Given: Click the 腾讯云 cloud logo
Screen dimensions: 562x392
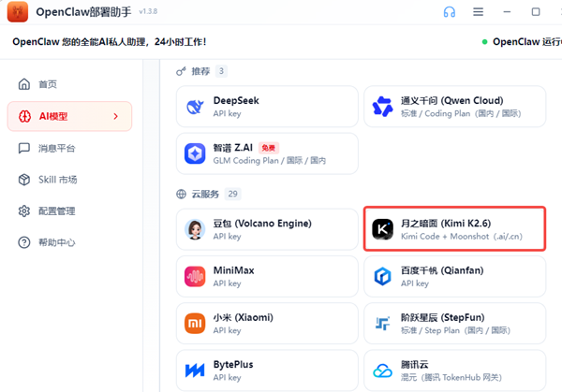Looking at the screenshot, I should (x=382, y=370).
